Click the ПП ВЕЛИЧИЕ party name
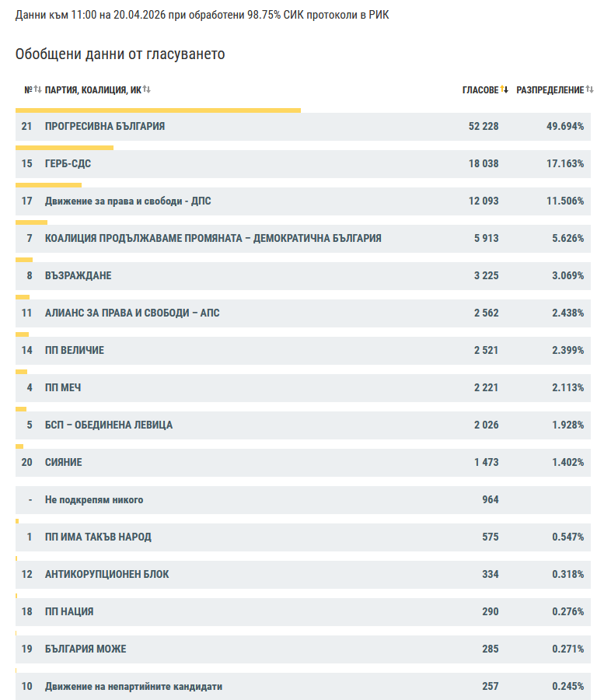Screen dimensions: 604x700 tap(75, 350)
